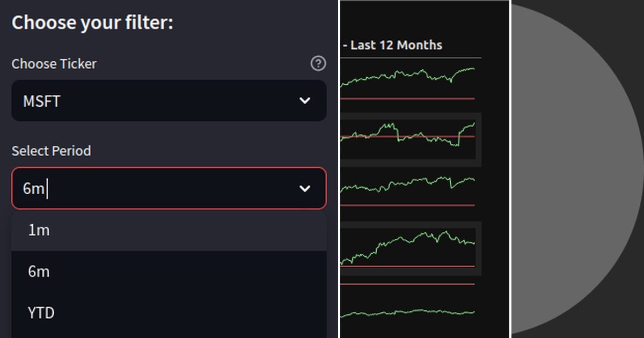Click the Choose Ticker dropdown chevron
This screenshot has width=644, height=338.
305,100
